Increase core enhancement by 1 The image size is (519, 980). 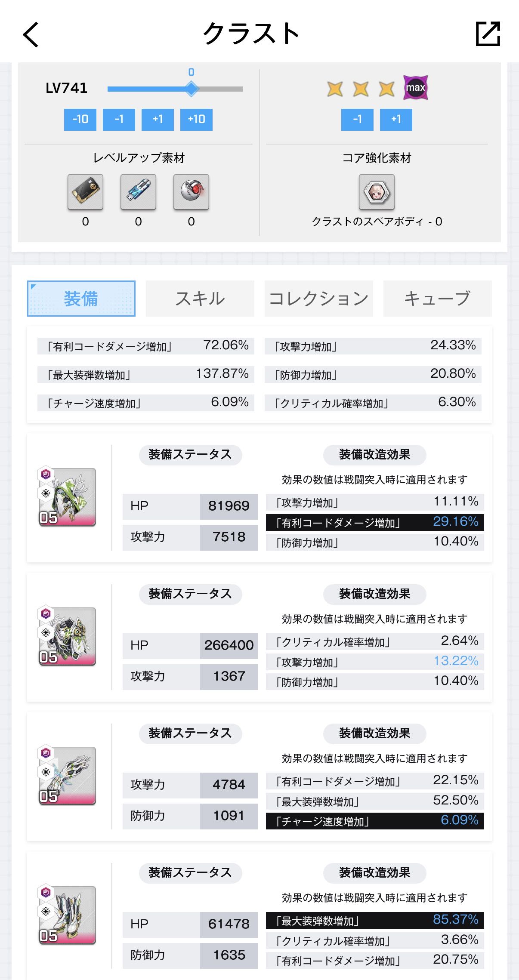pos(396,119)
